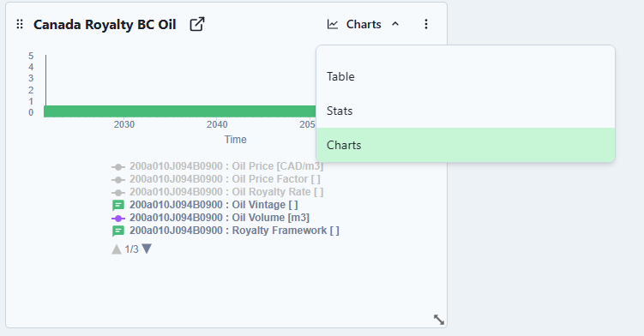Click the panel resize arrow icon
This screenshot has height=336, width=644.
click(x=439, y=320)
